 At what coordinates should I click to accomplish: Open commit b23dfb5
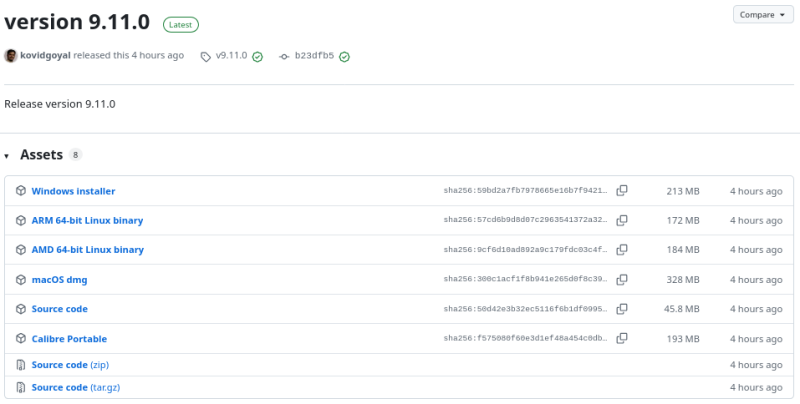314,56
